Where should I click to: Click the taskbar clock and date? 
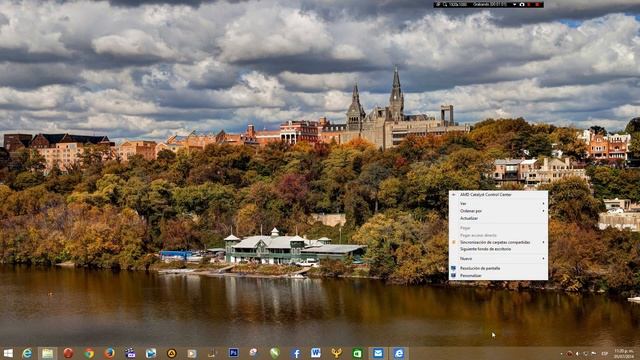624,353
